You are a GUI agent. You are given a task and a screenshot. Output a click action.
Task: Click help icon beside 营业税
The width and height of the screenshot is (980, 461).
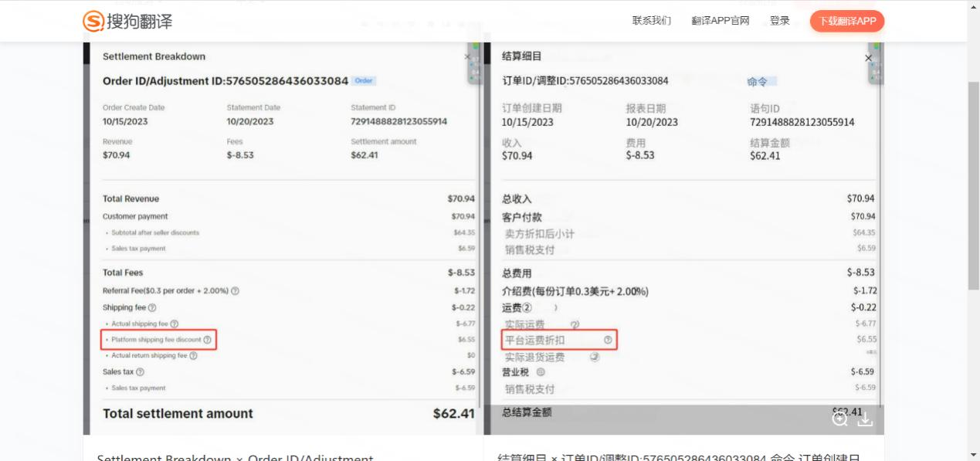541,372
